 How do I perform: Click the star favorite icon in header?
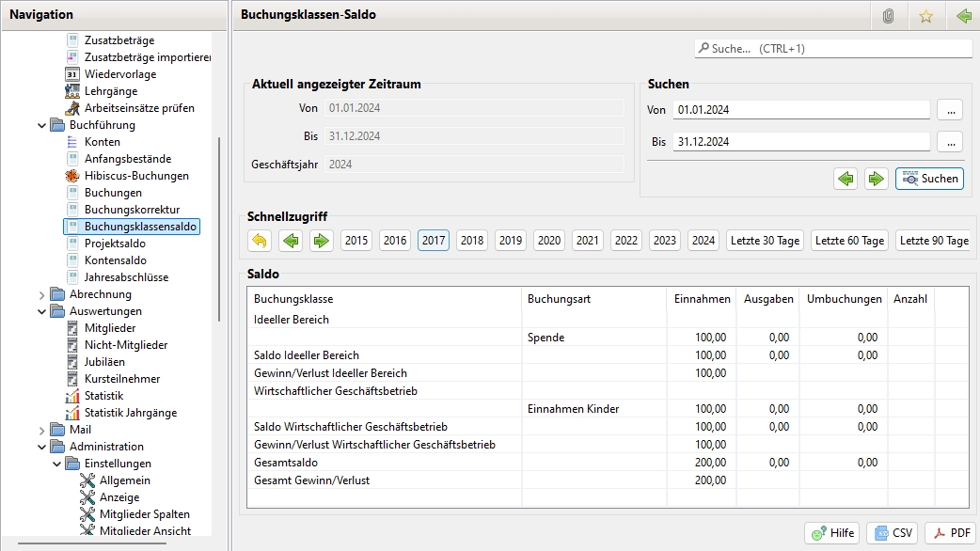pos(925,16)
